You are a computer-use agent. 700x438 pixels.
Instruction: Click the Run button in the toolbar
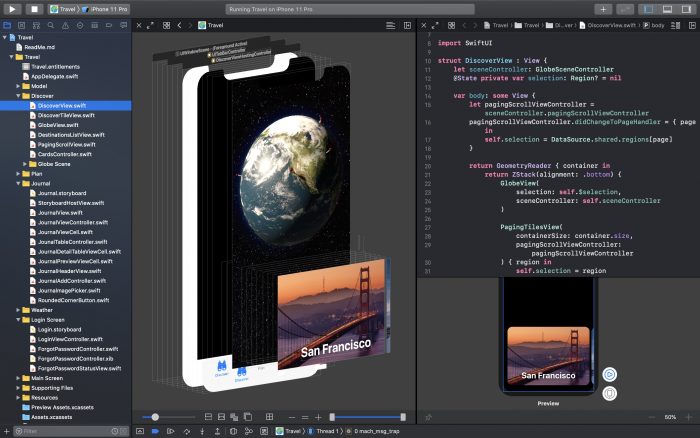(12, 9)
